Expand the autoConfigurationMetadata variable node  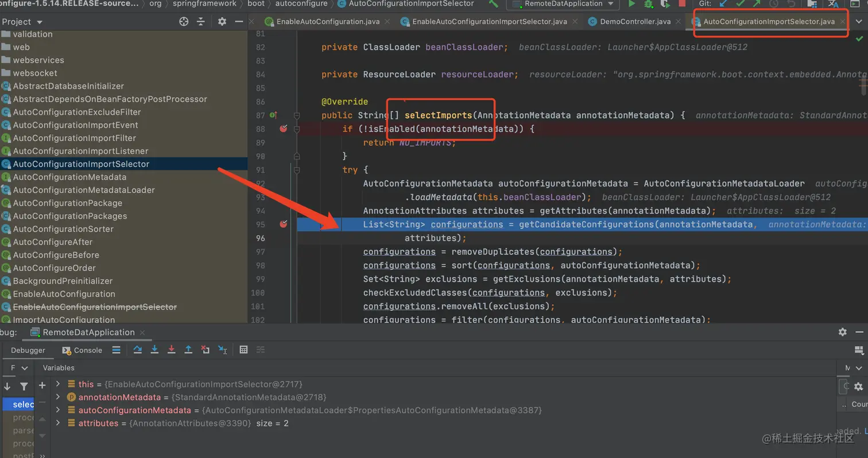(x=58, y=410)
